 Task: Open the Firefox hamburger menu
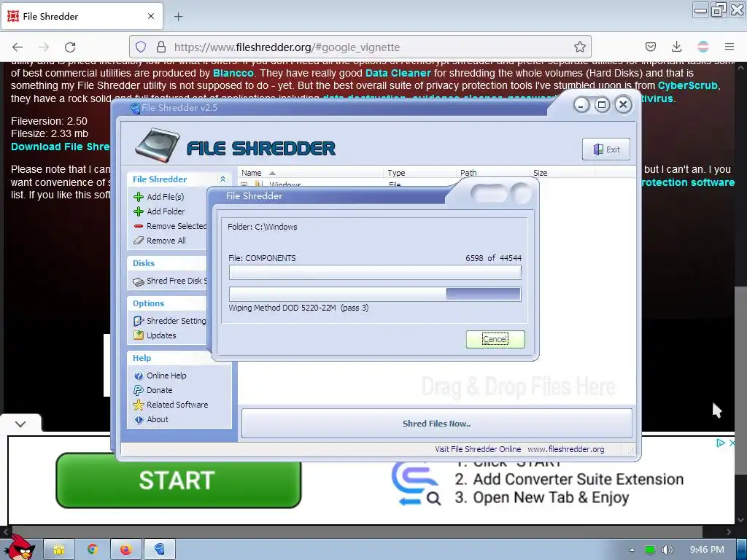729,47
